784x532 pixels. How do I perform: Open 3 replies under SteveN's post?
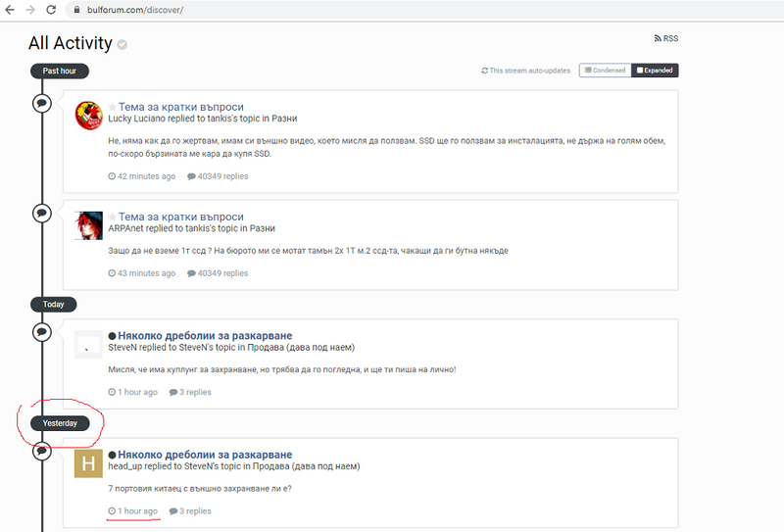pyautogui.click(x=190, y=392)
